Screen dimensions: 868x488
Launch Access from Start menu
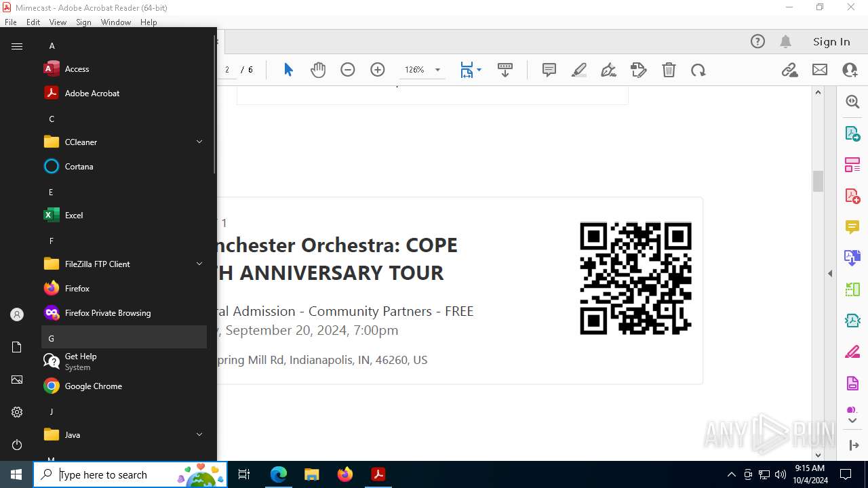pyautogui.click(x=124, y=69)
